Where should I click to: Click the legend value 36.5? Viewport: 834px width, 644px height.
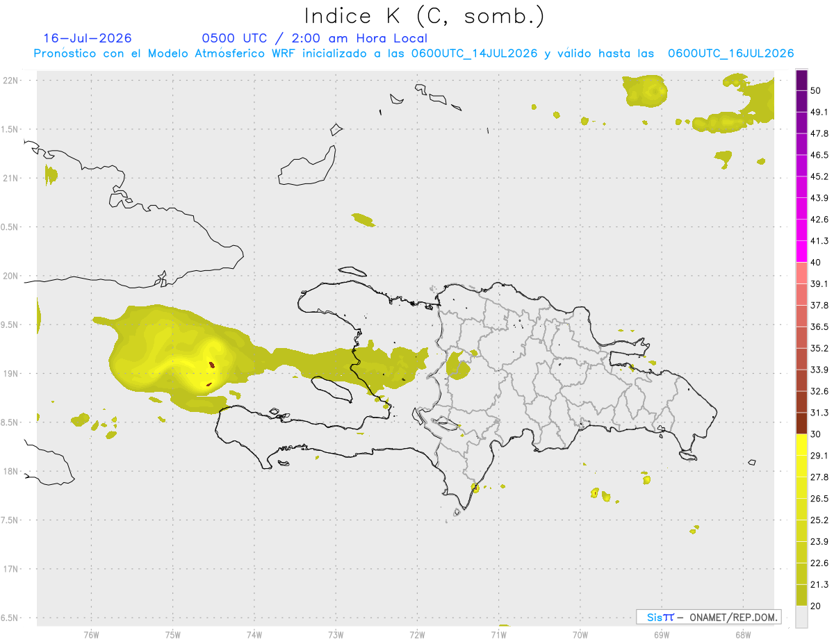(819, 327)
